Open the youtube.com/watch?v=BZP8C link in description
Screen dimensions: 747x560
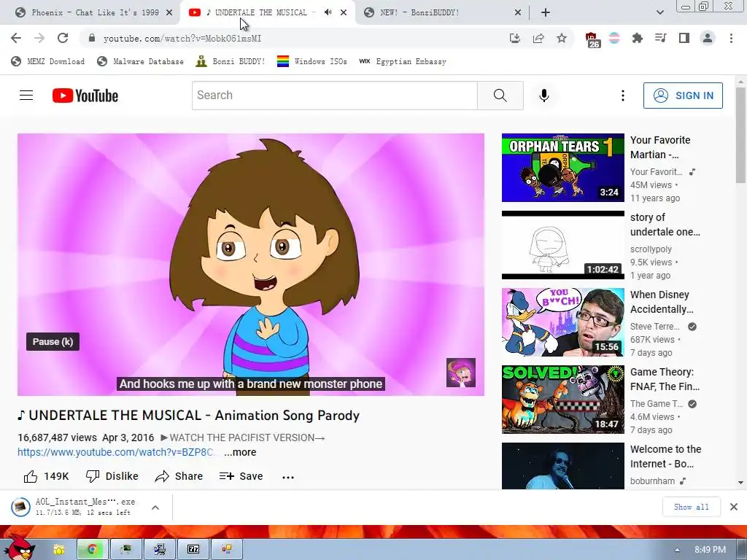[116, 452]
